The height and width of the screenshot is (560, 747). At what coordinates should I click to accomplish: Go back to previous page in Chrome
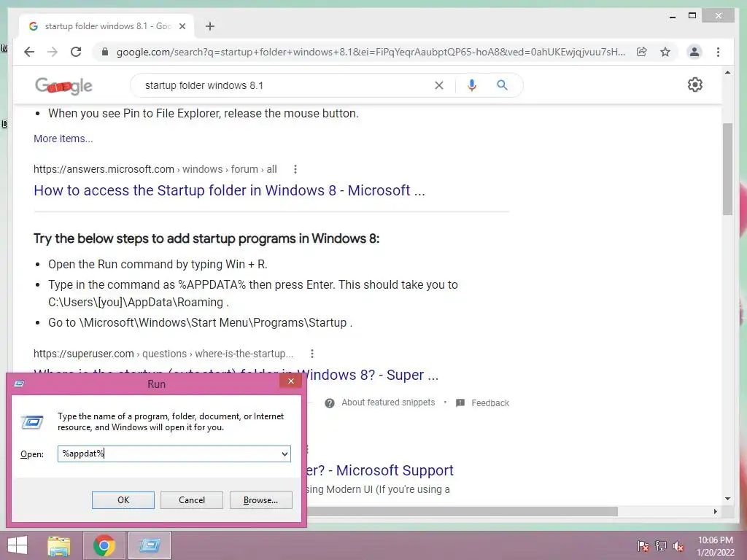pyautogui.click(x=29, y=52)
